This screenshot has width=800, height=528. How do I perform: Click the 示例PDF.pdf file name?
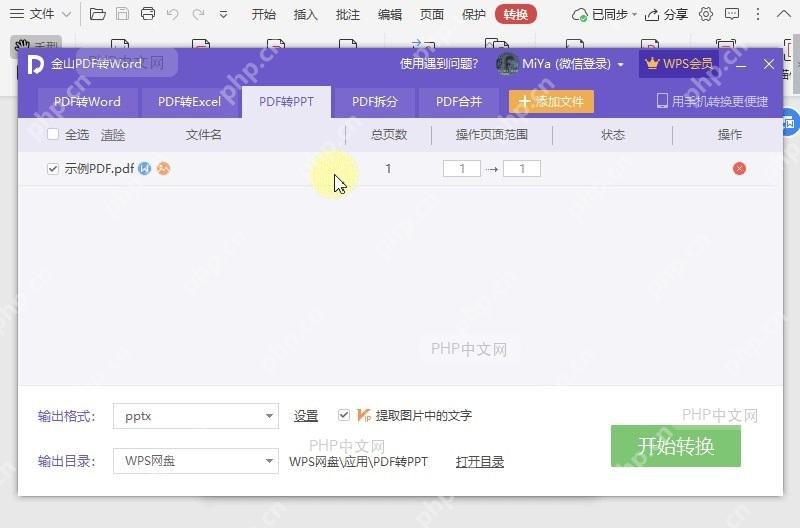tap(99, 168)
